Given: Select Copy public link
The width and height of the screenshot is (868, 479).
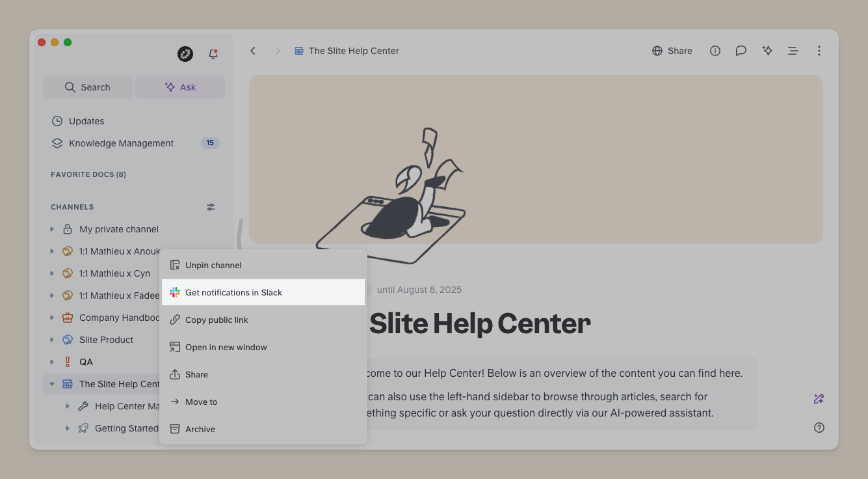Looking at the screenshot, I should (263, 320).
